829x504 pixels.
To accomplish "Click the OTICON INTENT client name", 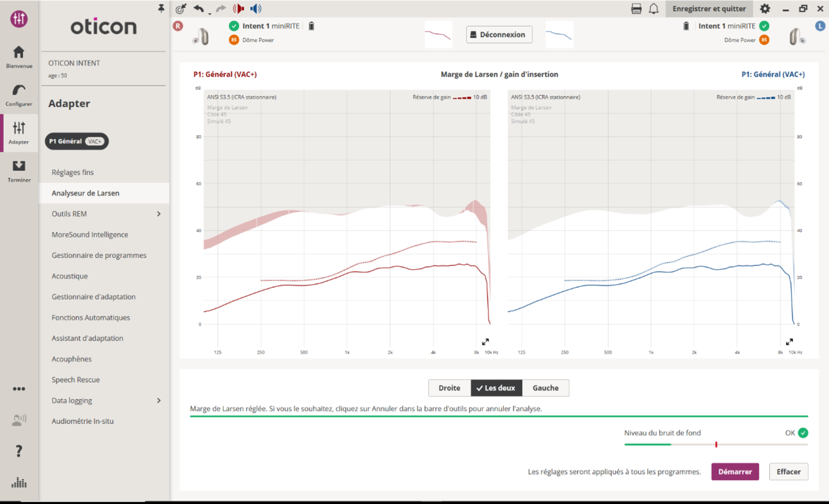I will [74, 63].
